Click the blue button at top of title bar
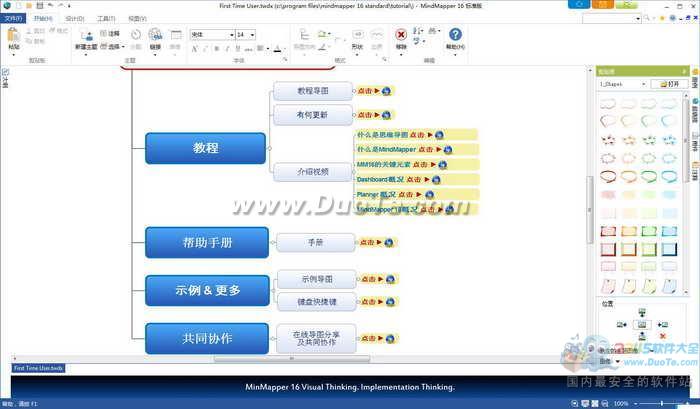 click(579, 4)
